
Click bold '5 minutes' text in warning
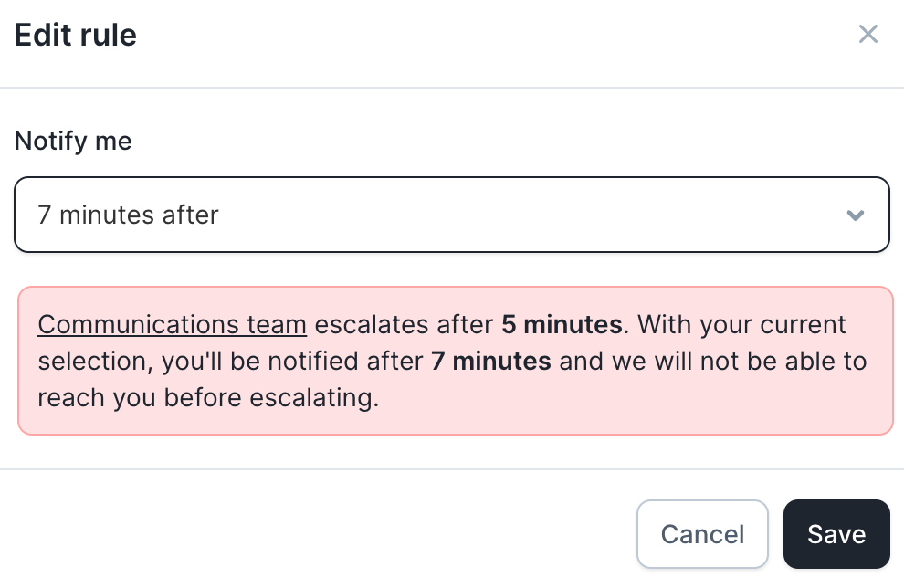pos(562,324)
